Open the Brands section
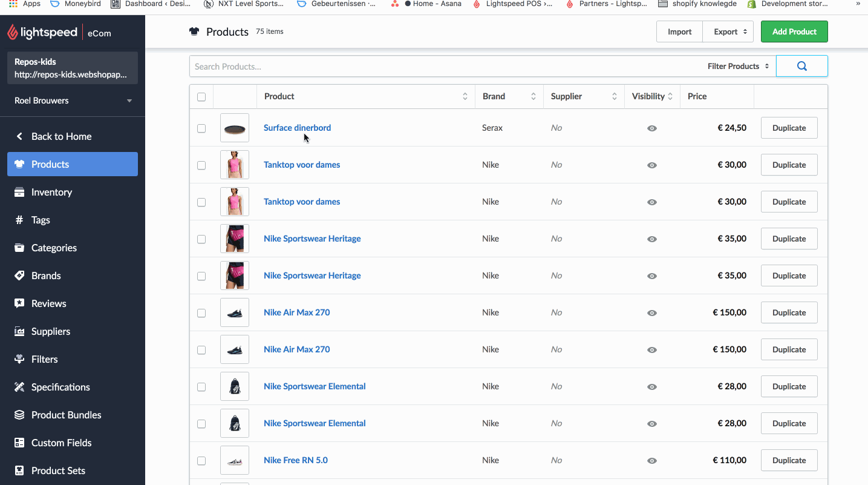Screen dimensions: 868x485 tap(73, 275)
